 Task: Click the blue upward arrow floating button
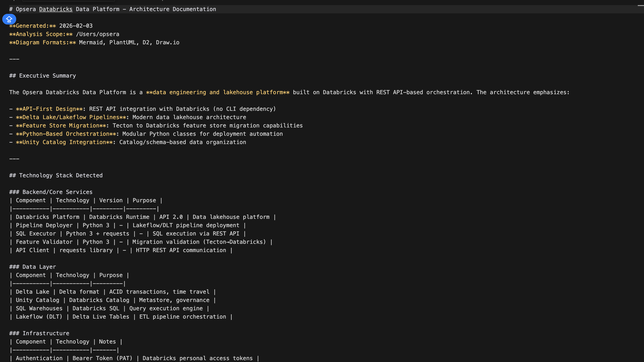click(x=9, y=19)
